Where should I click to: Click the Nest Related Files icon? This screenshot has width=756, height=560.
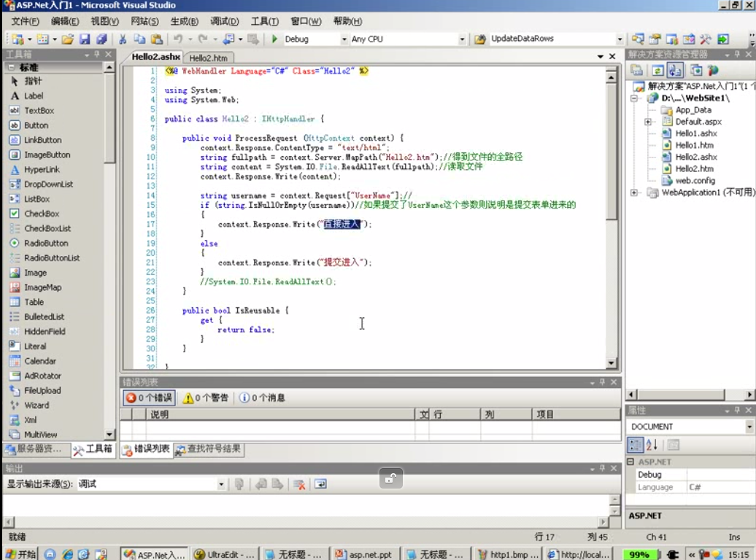pyautogui.click(x=675, y=70)
